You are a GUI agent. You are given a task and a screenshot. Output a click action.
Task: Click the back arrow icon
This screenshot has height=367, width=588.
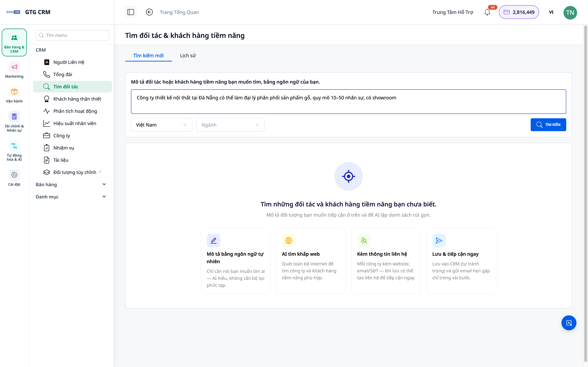tap(149, 12)
